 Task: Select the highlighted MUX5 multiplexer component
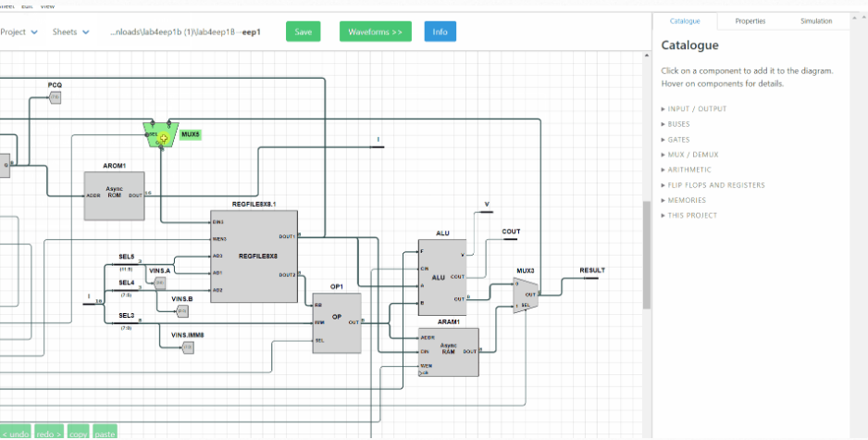[163, 134]
